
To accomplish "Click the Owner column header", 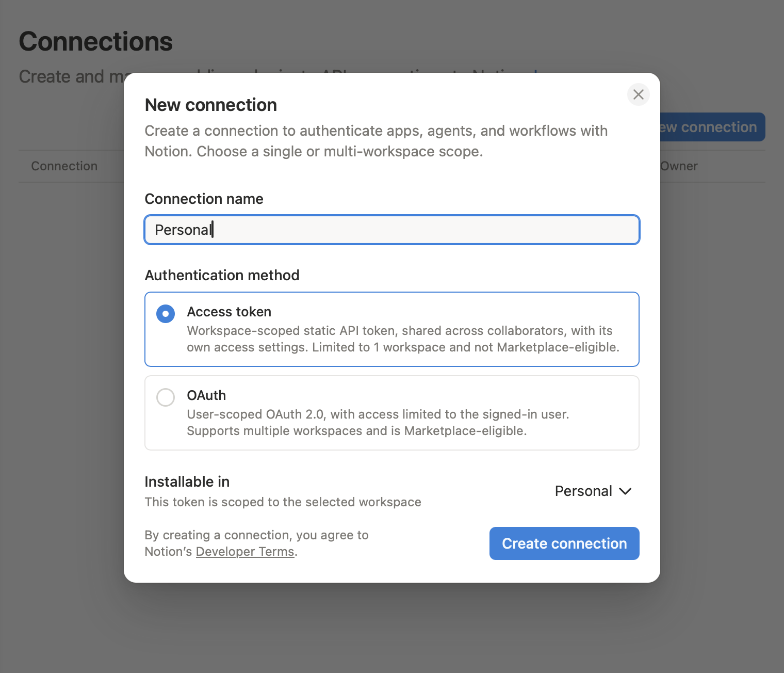I will [679, 166].
